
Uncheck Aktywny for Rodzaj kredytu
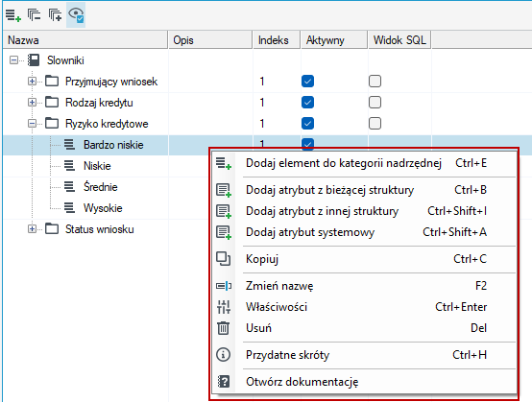(307, 103)
